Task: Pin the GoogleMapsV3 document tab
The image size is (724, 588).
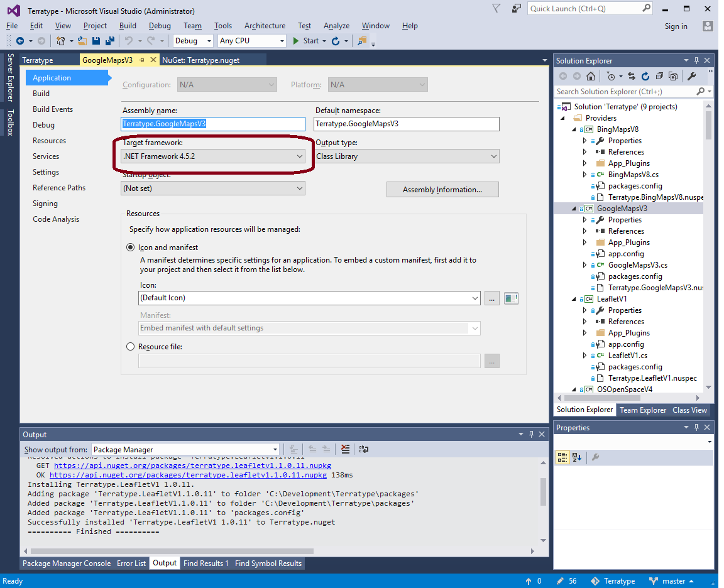Action: (142, 60)
